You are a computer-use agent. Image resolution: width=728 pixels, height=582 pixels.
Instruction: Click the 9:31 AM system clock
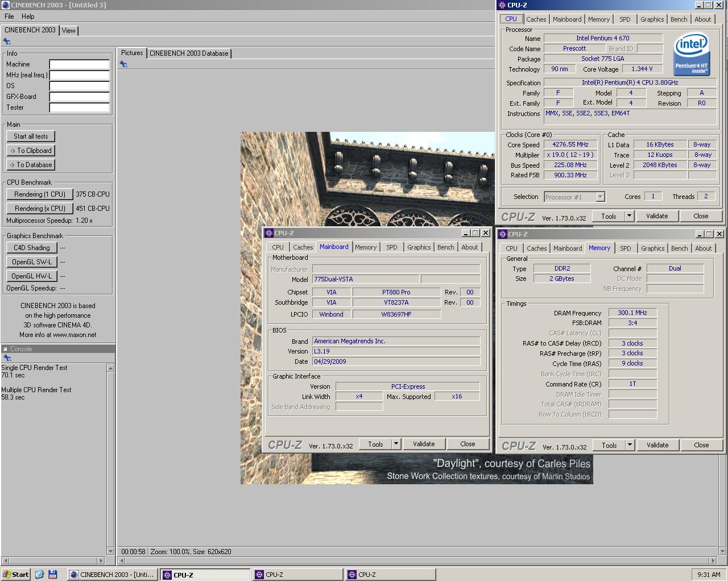(709, 575)
